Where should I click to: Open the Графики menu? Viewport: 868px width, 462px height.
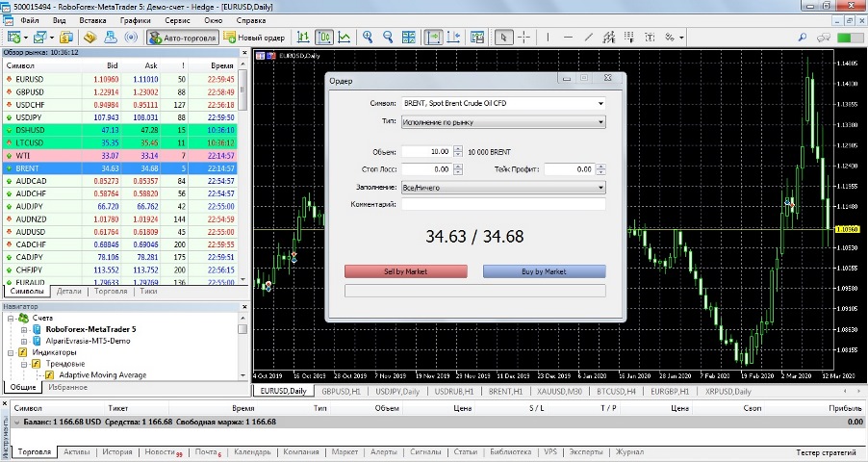pos(135,20)
